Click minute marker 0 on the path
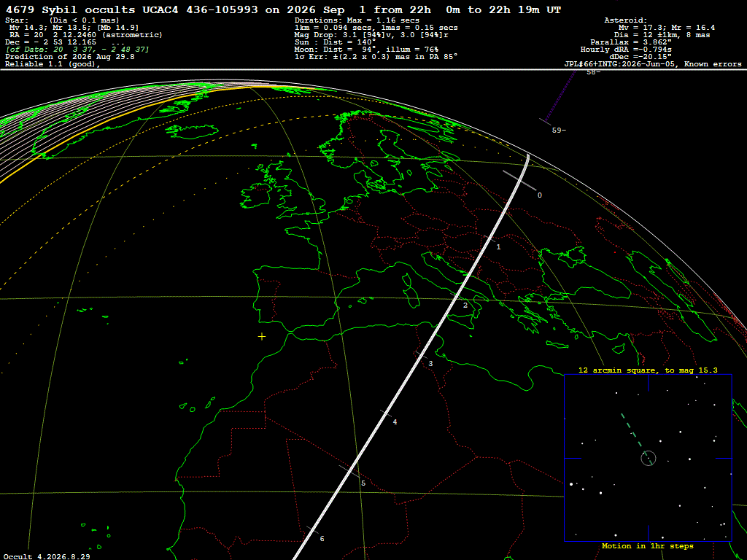This screenshot has width=747, height=560. pos(539,195)
